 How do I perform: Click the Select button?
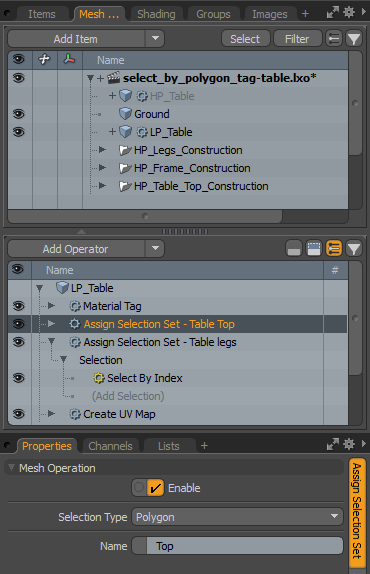[x=245, y=39]
